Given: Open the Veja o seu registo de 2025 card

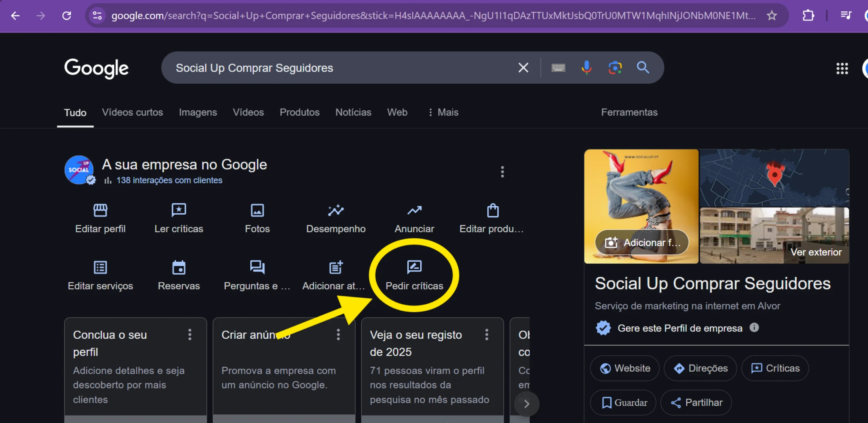Looking at the screenshot, I should coord(432,370).
